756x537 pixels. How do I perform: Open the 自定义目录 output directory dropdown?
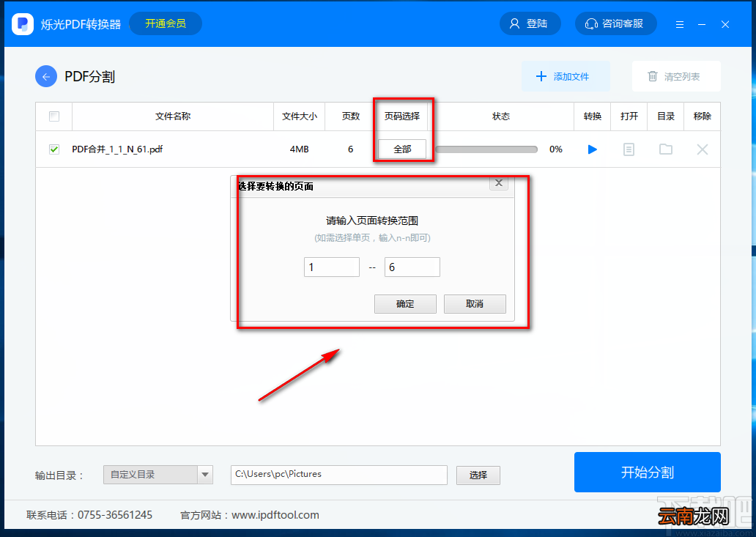coord(158,474)
